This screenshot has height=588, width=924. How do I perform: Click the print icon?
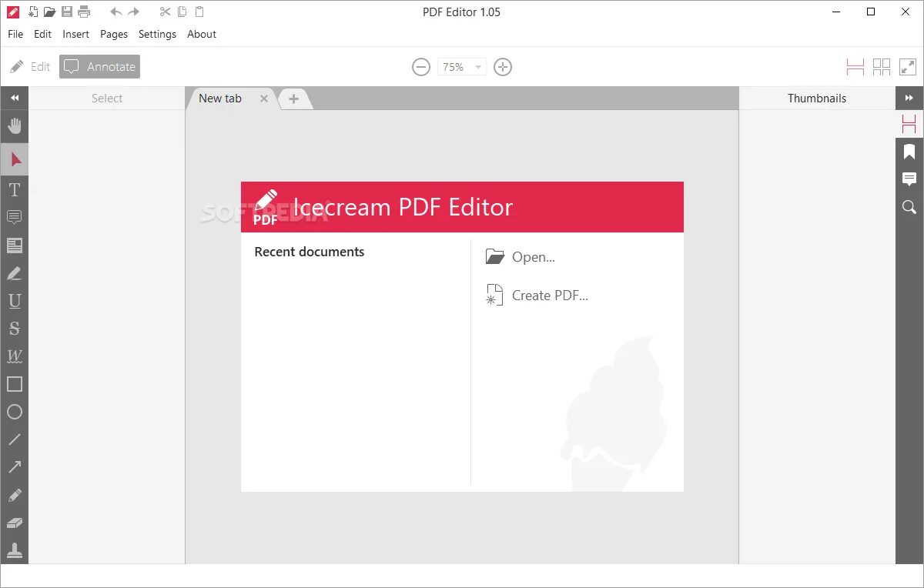(x=84, y=12)
